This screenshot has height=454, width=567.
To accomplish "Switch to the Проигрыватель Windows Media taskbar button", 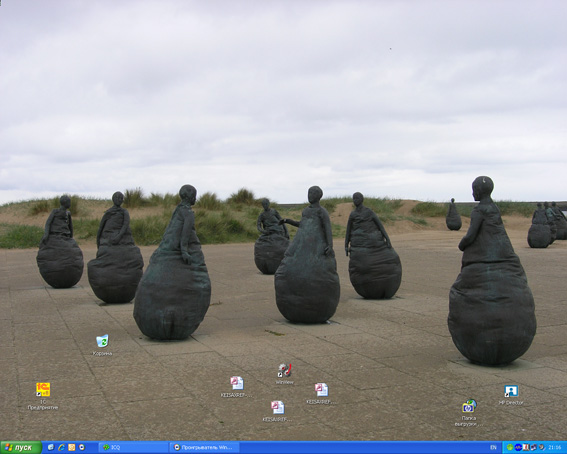I will (204, 447).
